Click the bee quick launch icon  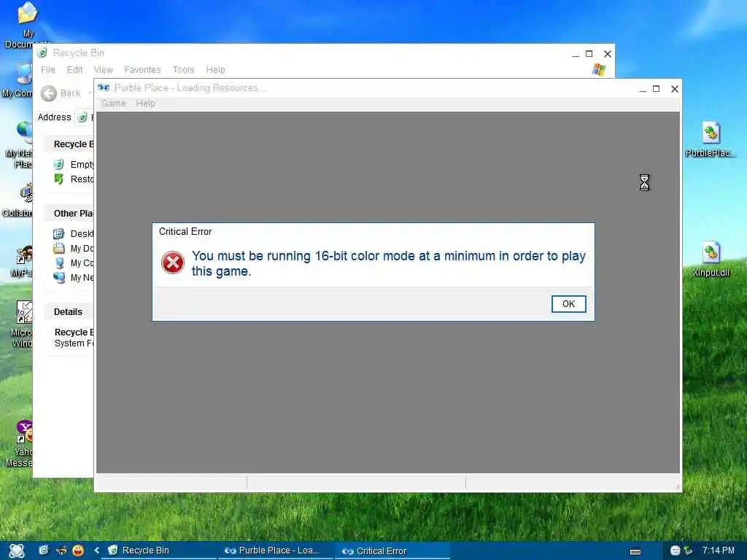[x=61, y=551]
